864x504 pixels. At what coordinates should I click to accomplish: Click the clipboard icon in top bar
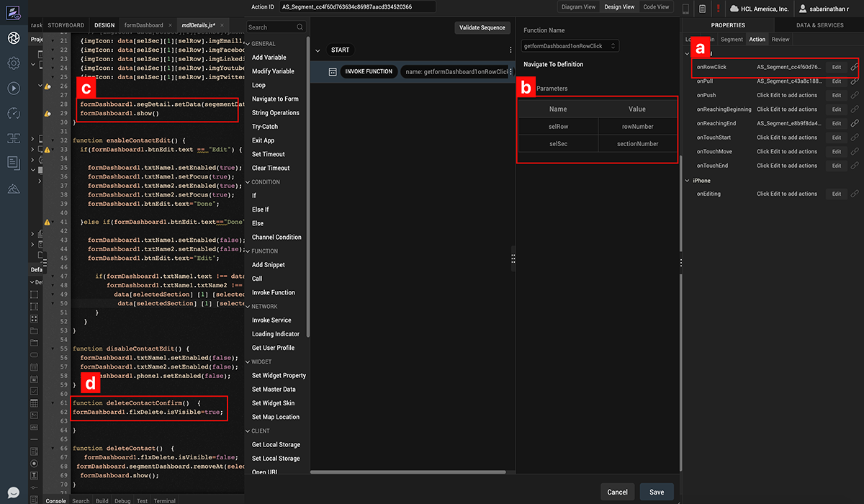pyautogui.click(x=702, y=9)
